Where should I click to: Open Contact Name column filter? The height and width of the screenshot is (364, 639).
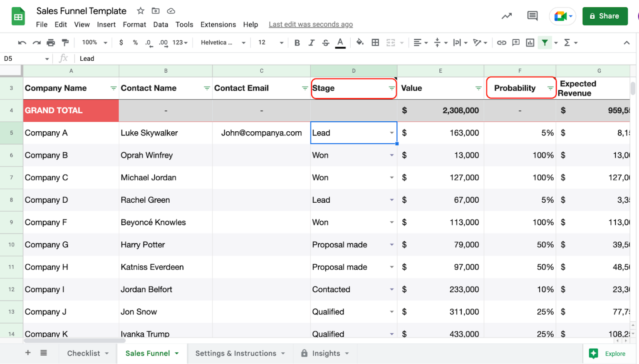[x=207, y=88]
